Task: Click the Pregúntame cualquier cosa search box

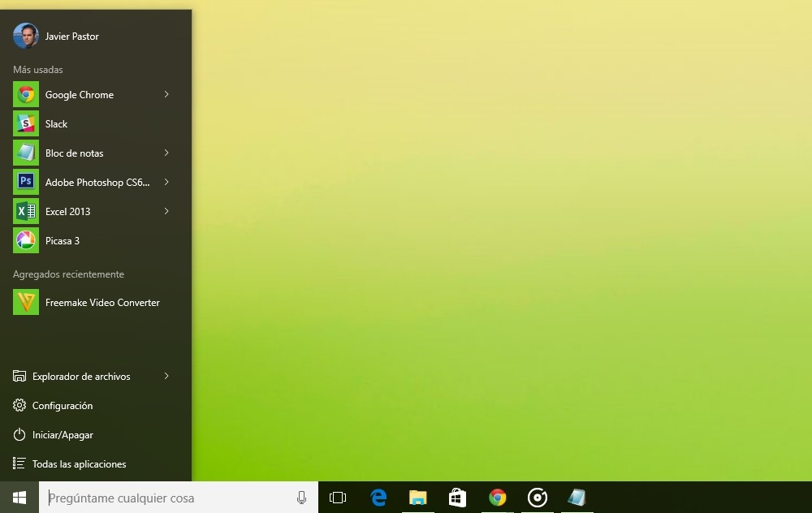Action: pyautogui.click(x=178, y=498)
